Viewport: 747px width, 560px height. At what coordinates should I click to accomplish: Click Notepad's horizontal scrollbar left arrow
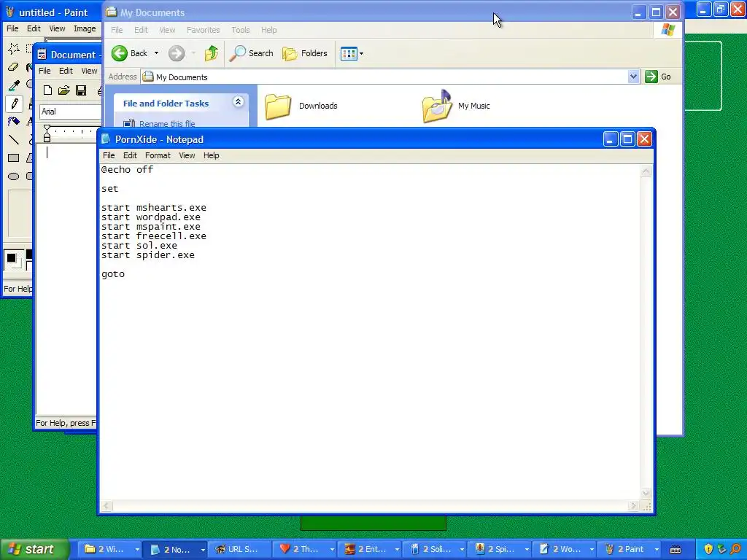coord(107,506)
